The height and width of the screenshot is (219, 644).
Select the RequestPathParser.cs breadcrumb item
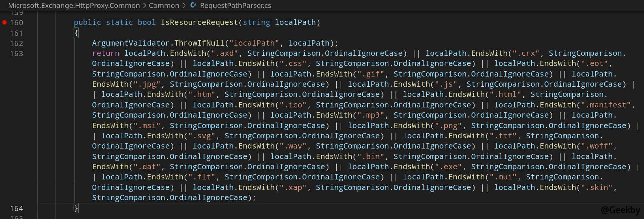(x=235, y=6)
